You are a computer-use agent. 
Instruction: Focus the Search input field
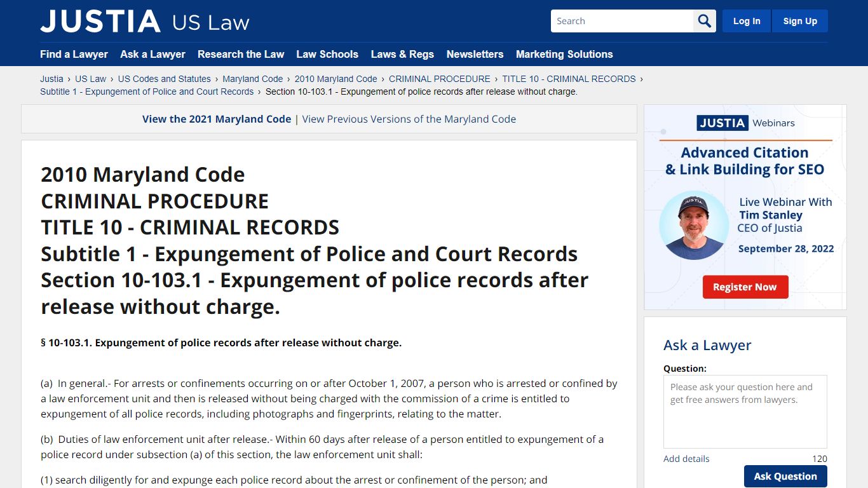[x=622, y=21]
